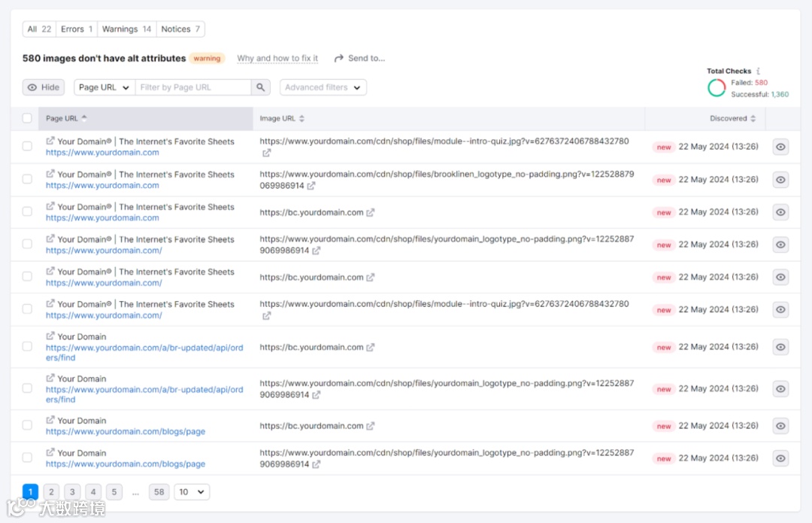Click the info icon beside Total Checks
Viewport: 812px width, 523px height.
[758, 71]
